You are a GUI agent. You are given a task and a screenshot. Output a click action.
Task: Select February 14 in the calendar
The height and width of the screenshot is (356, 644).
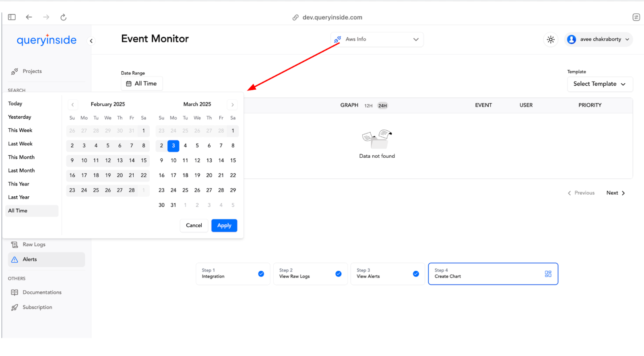[132, 161]
